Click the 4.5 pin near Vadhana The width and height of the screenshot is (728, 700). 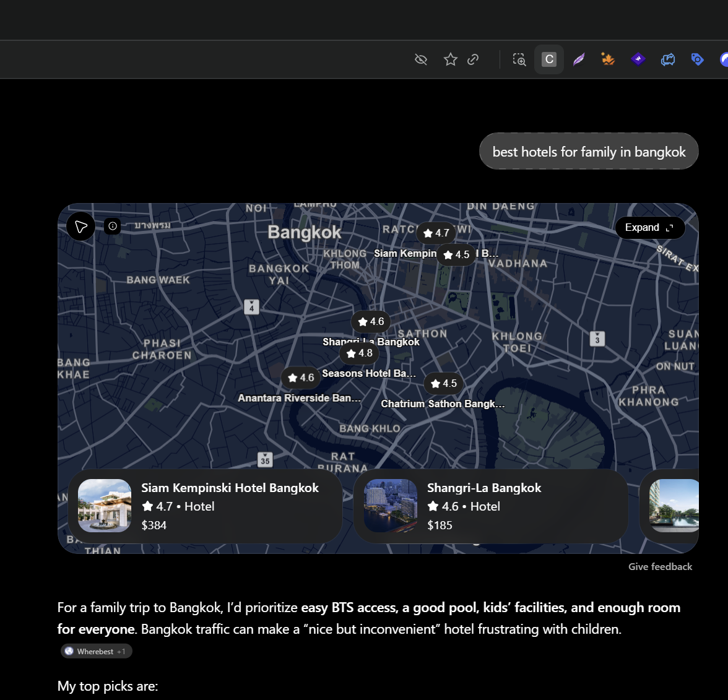pos(456,255)
